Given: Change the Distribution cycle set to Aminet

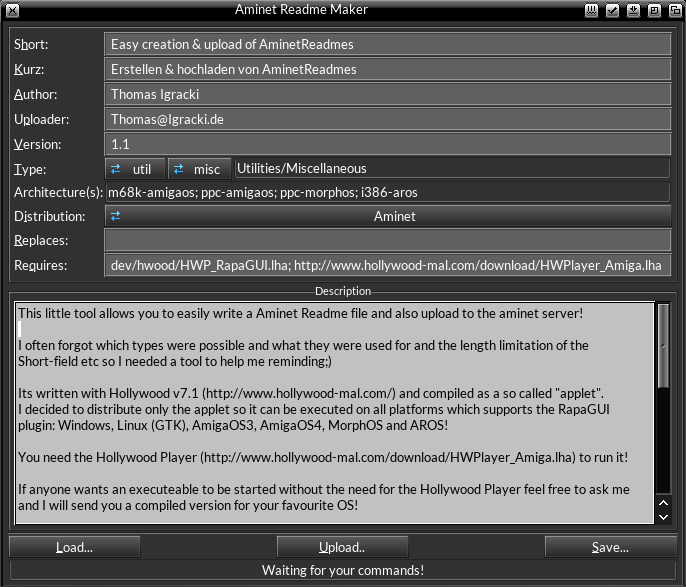Looking at the screenshot, I should (x=388, y=216).
